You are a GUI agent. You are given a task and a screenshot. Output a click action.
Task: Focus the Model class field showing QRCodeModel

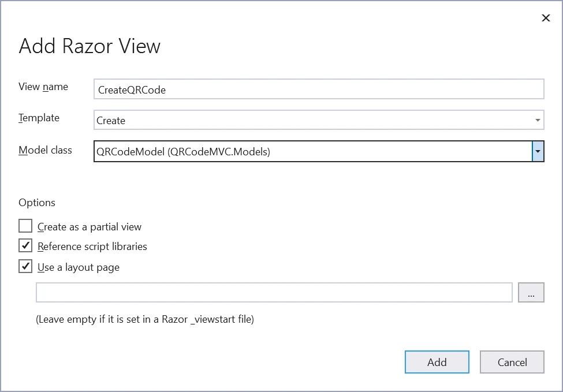click(312, 152)
